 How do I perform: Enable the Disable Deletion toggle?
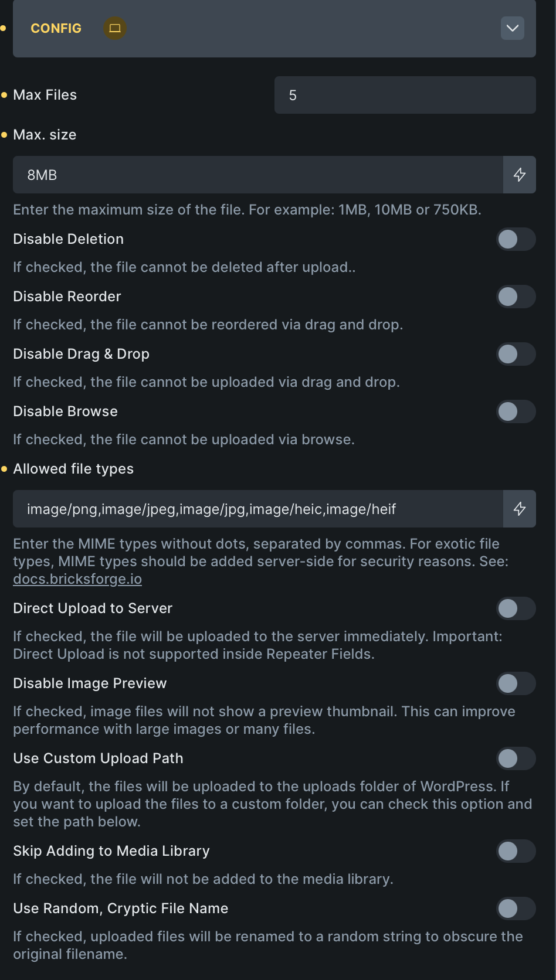[516, 239]
